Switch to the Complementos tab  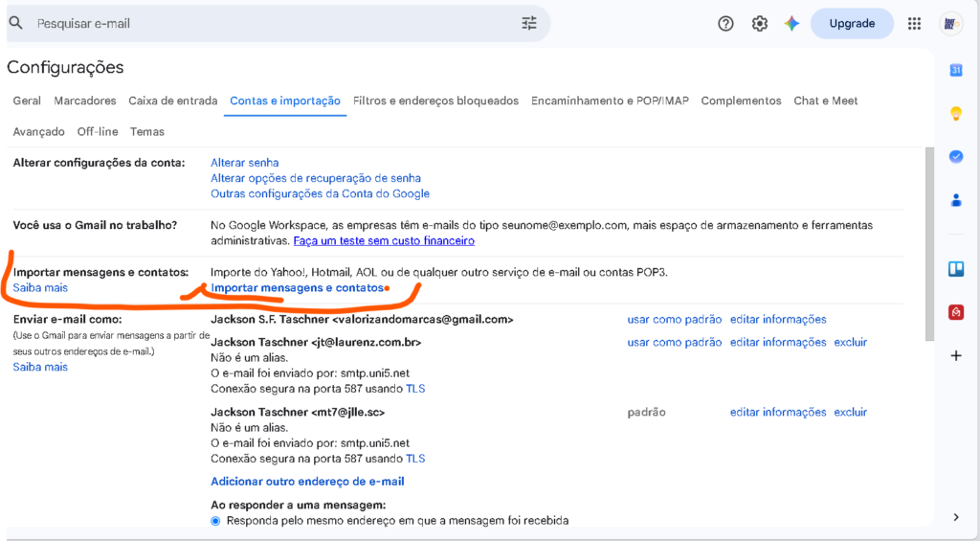[742, 101]
